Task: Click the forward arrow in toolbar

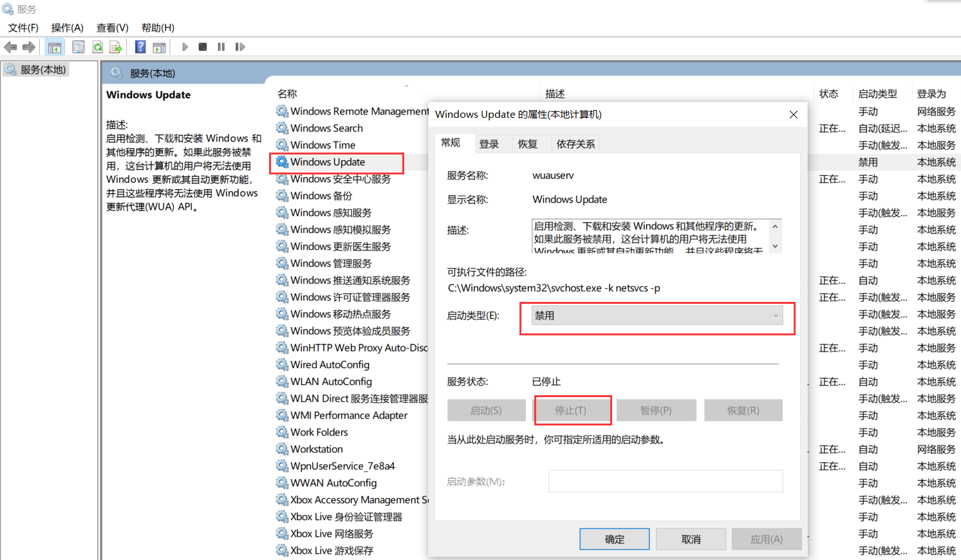Action: point(28,47)
